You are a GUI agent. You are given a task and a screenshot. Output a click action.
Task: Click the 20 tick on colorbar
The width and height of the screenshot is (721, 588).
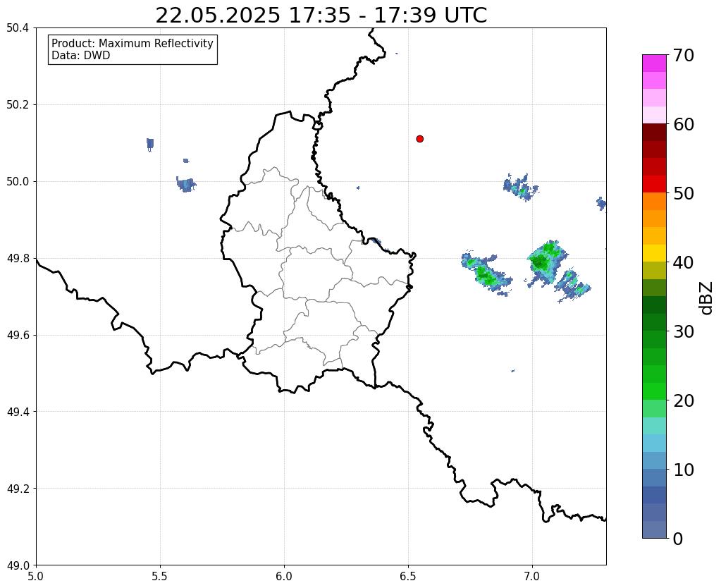[684, 400]
